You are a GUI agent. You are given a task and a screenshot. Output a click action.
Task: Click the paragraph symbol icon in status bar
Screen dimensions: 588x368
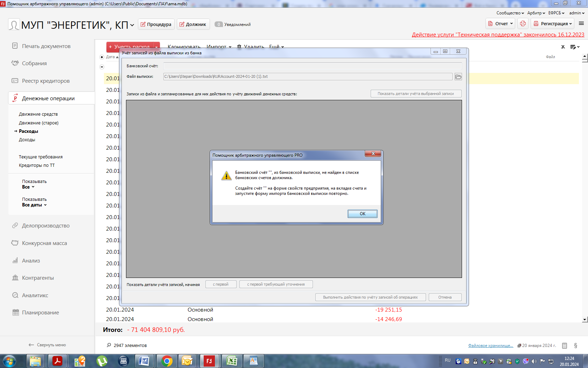[575, 346]
